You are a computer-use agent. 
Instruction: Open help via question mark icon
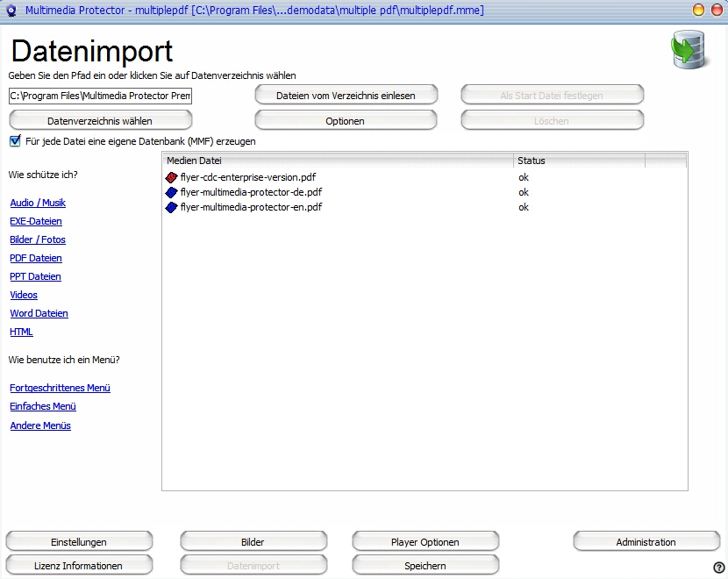718,567
